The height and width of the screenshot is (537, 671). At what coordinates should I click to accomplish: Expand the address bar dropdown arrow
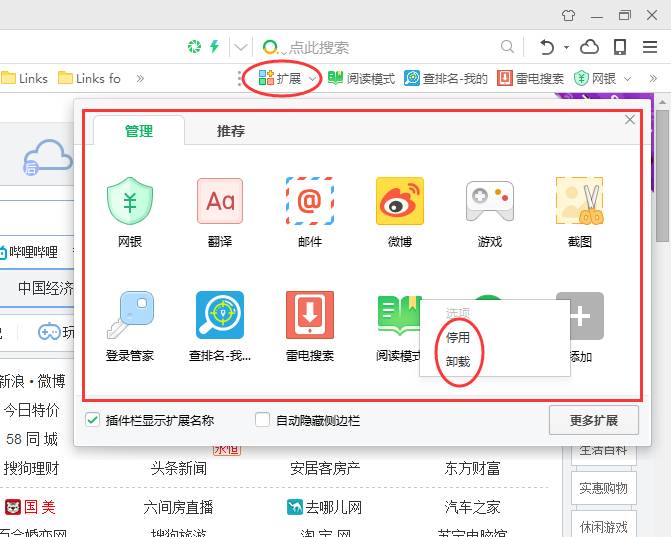[x=240, y=47]
